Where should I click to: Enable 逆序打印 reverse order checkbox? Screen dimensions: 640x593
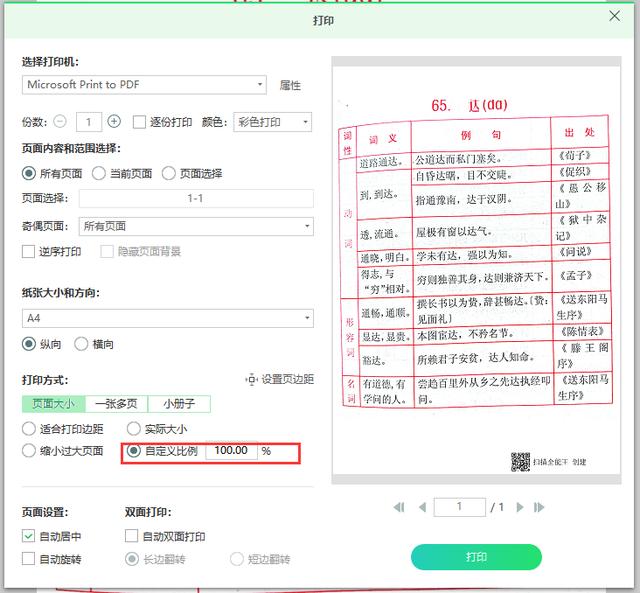[28, 251]
